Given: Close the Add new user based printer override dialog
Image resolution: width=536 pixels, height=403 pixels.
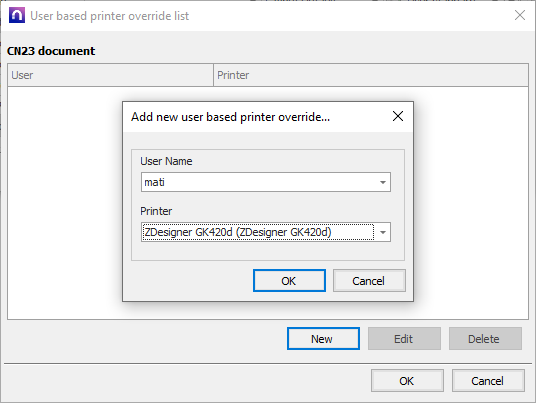Looking at the screenshot, I should pos(398,116).
